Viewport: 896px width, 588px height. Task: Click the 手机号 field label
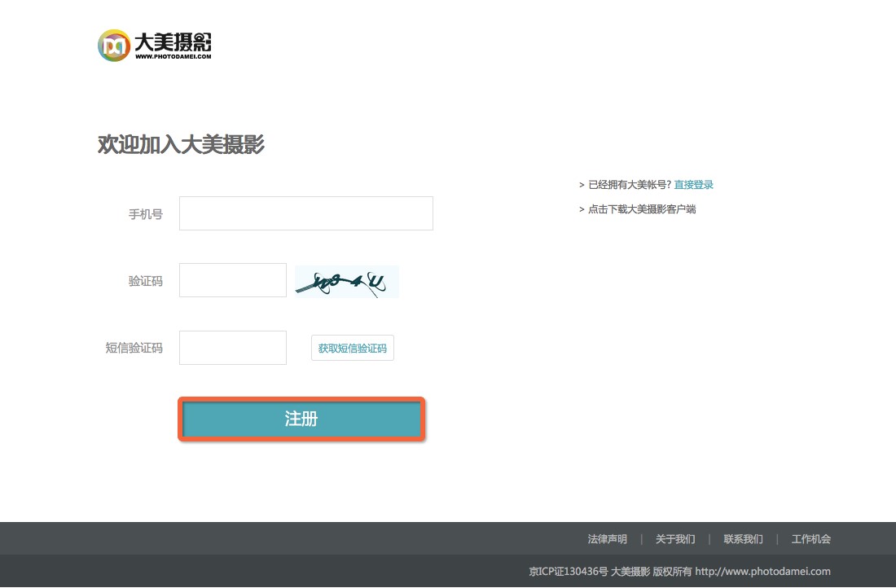[x=145, y=214]
